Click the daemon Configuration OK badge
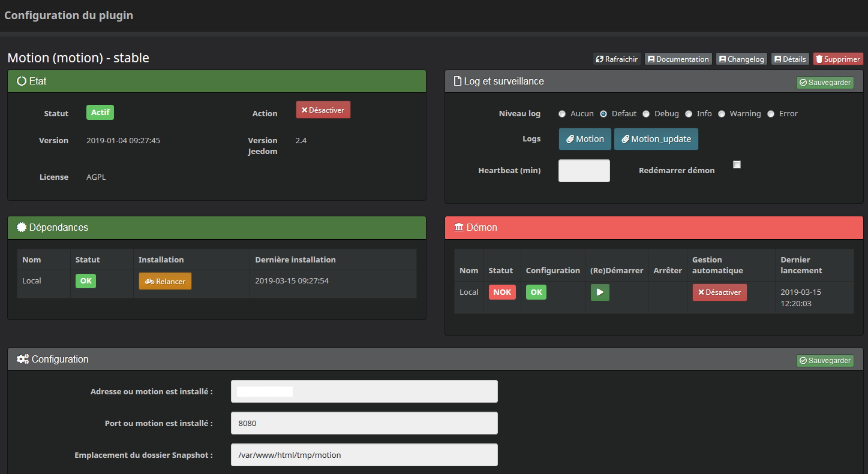Viewport: 868px width, 474px height. click(x=536, y=292)
